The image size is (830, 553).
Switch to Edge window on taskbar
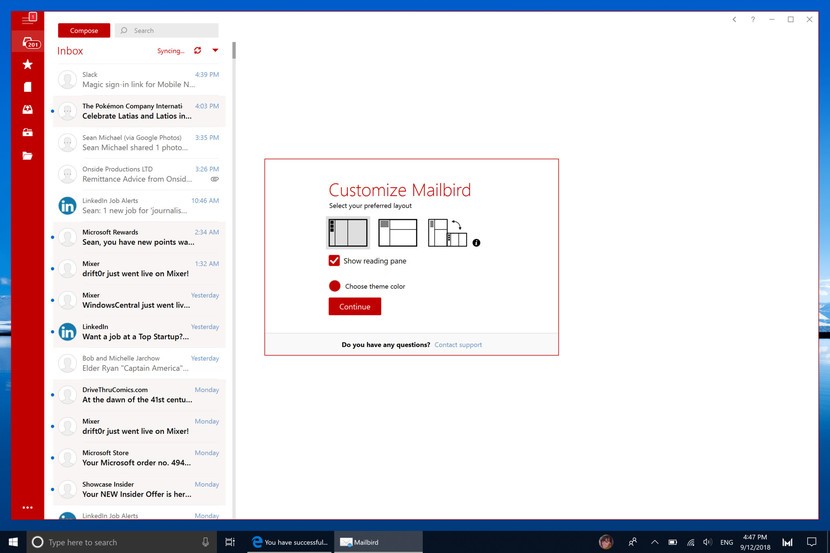click(x=290, y=542)
